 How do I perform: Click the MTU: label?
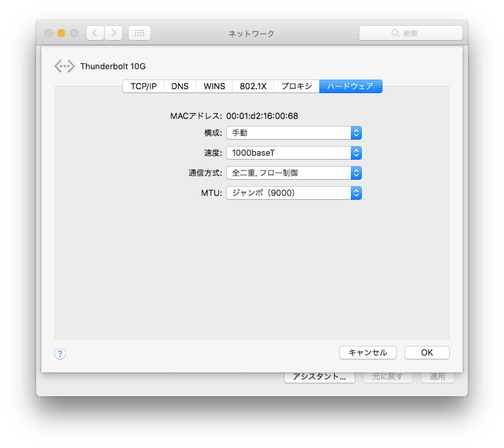tap(211, 193)
